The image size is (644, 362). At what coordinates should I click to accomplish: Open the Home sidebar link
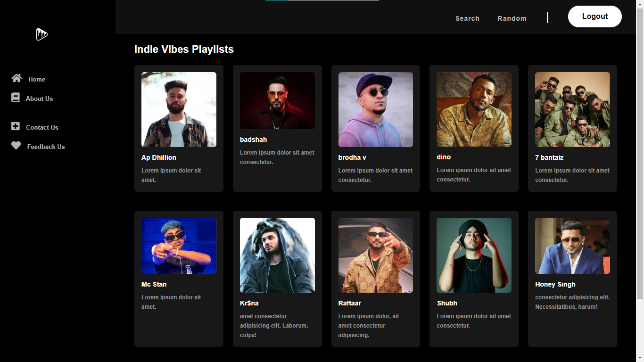click(x=37, y=79)
